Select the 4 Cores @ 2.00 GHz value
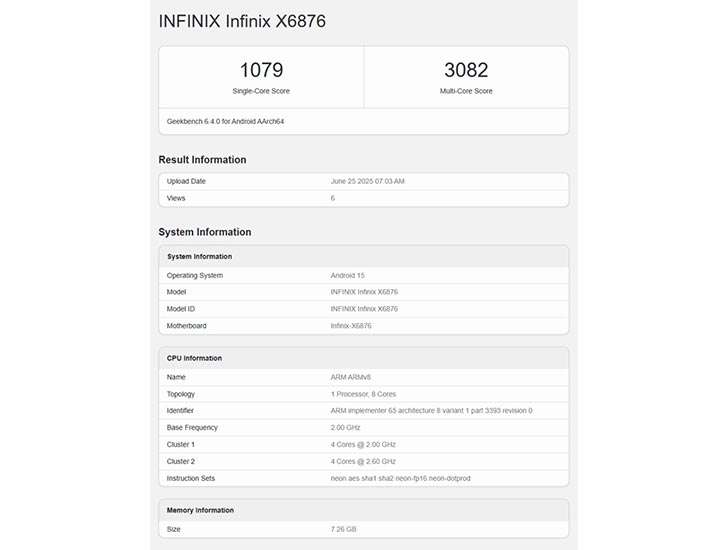Viewport: 728px width, 550px height. (363, 445)
